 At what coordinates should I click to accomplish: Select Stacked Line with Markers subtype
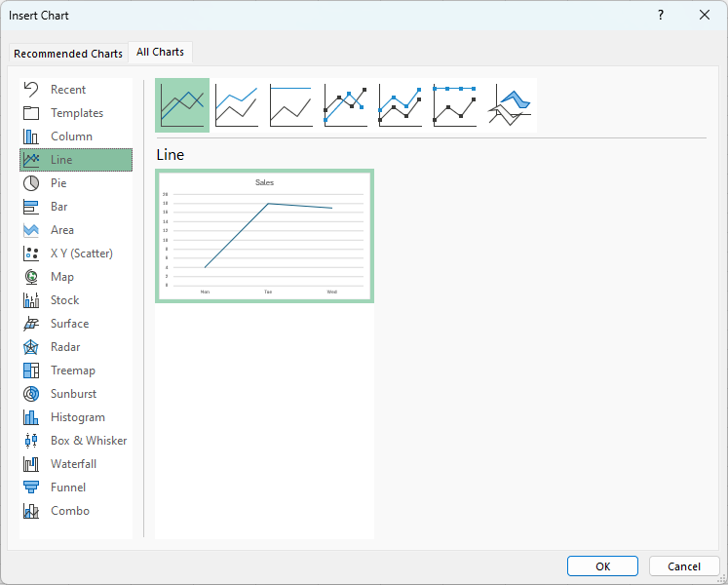(401, 105)
